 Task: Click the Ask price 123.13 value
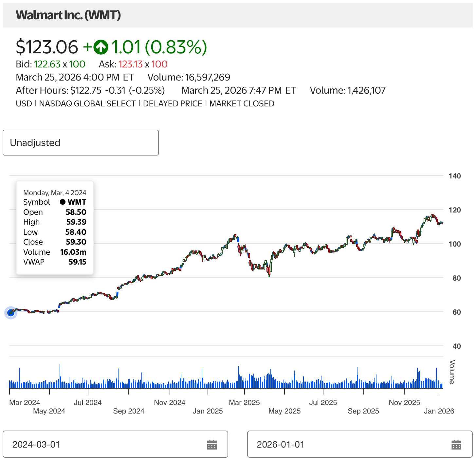point(130,64)
